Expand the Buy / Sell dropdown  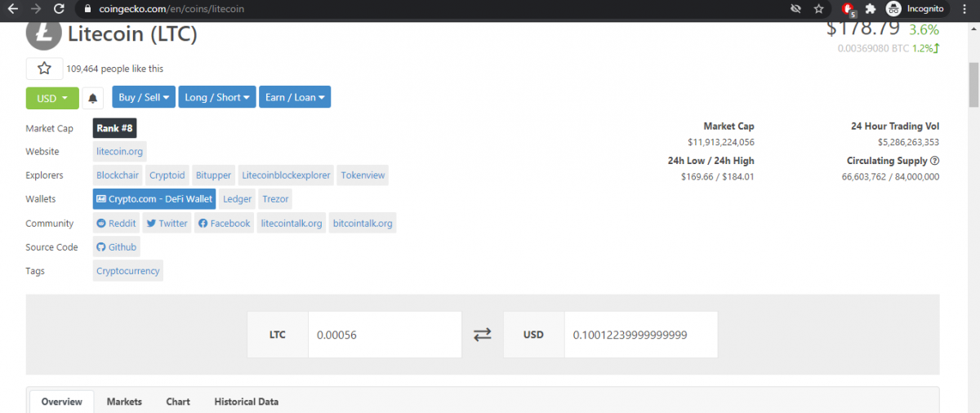tap(144, 97)
